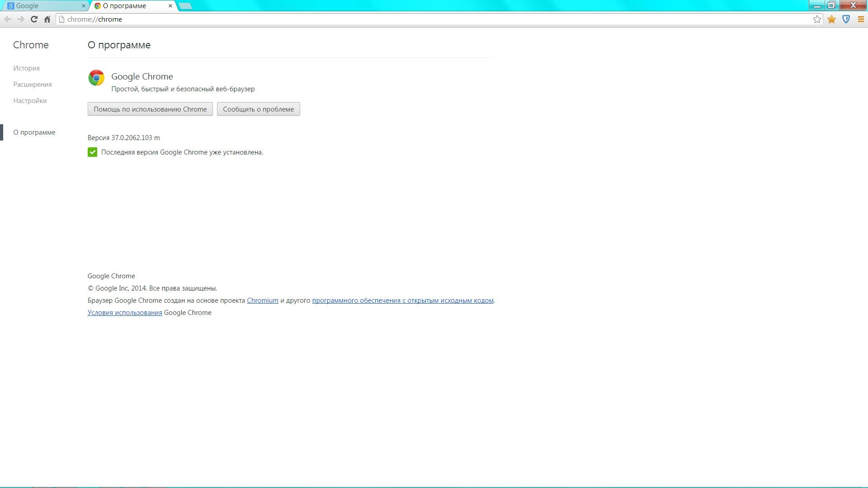Click the forward navigation arrow
Viewport: 868px width, 488px height.
click(21, 19)
